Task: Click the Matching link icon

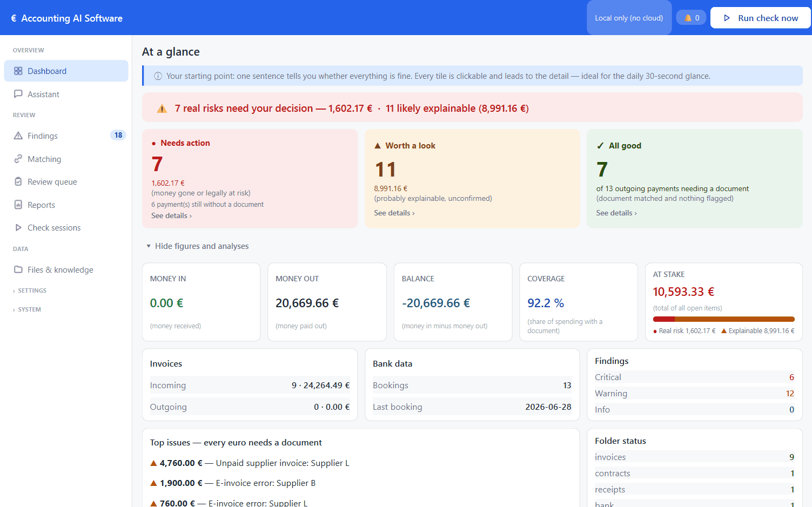Action: pos(18,159)
